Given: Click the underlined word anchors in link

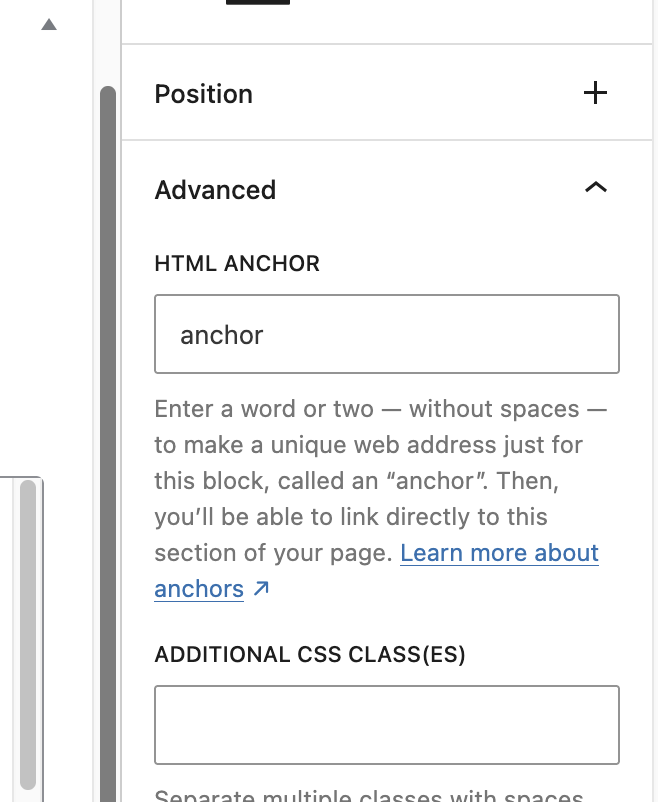Looking at the screenshot, I should pos(199,589).
